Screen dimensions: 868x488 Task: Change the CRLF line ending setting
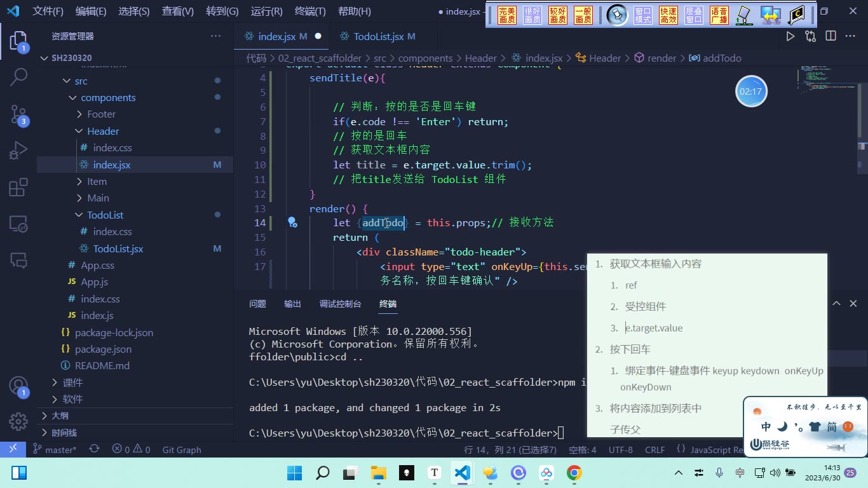coord(655,449)
